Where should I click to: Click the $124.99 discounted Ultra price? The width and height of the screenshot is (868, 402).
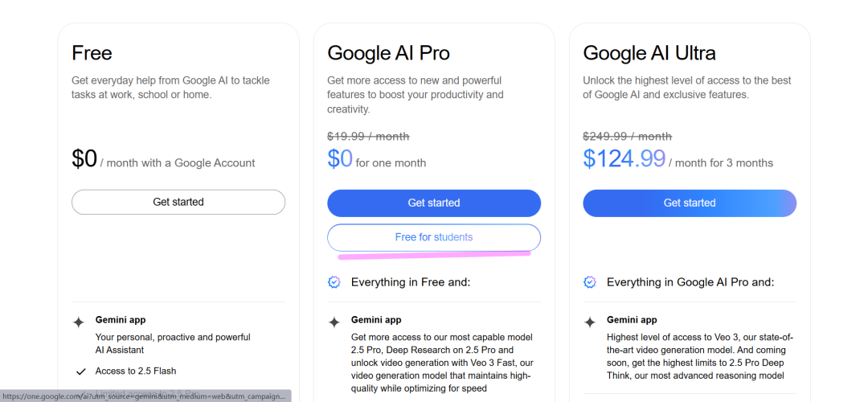624,159
